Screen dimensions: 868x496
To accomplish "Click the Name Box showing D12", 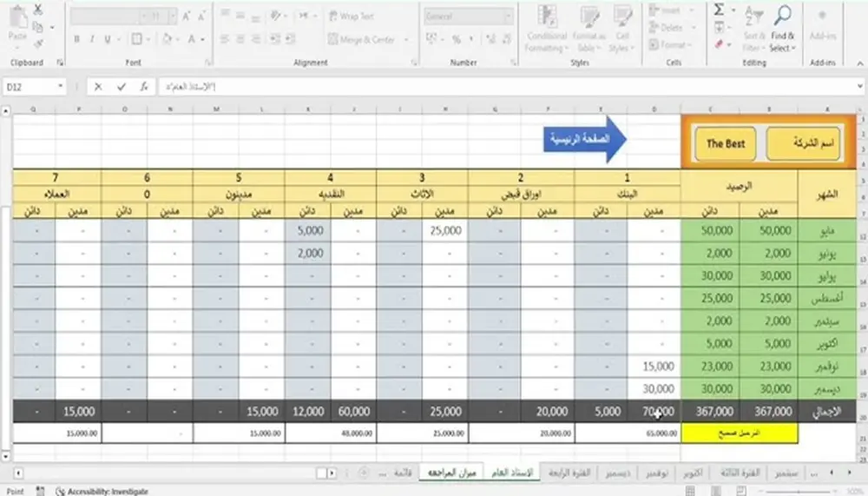I will pos(34,87).
